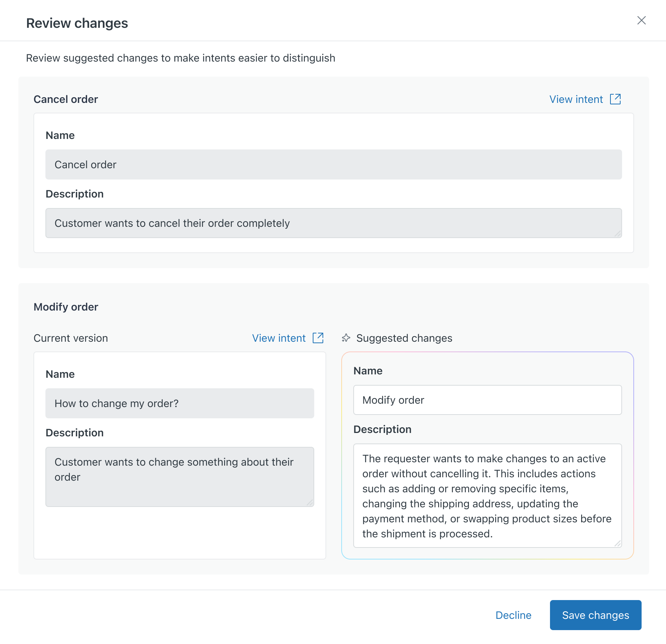Click the Suggested changes label
Screen dimensions: 666x644
click(404, 338)
